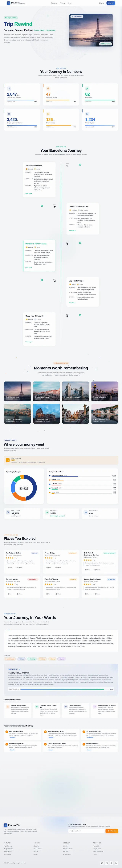Screen dimensions: 122x868
Task: Open the Features nav item
Action: click(x=54, y=3)
